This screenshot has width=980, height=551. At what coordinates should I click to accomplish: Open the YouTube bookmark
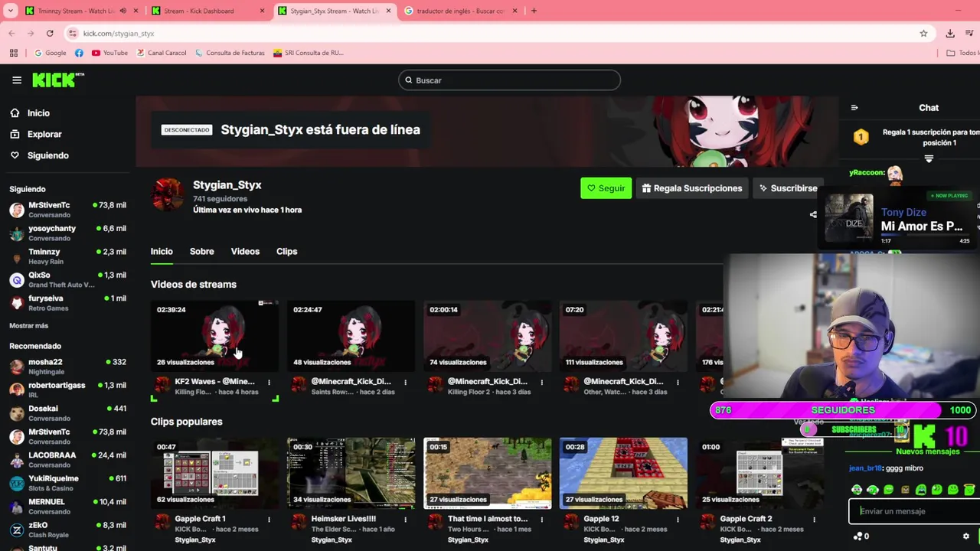pos(109,53)
